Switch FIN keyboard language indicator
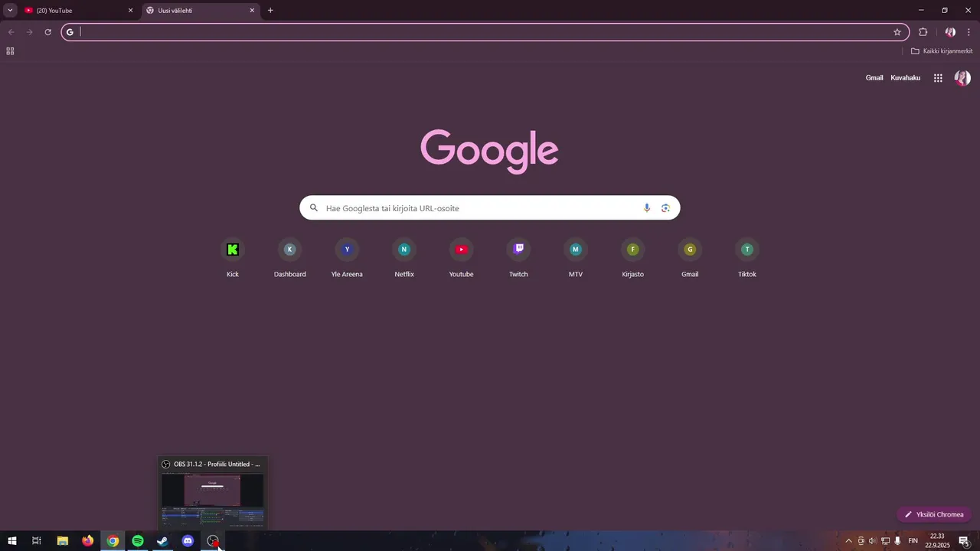980x551 pixels. point(913,541)
